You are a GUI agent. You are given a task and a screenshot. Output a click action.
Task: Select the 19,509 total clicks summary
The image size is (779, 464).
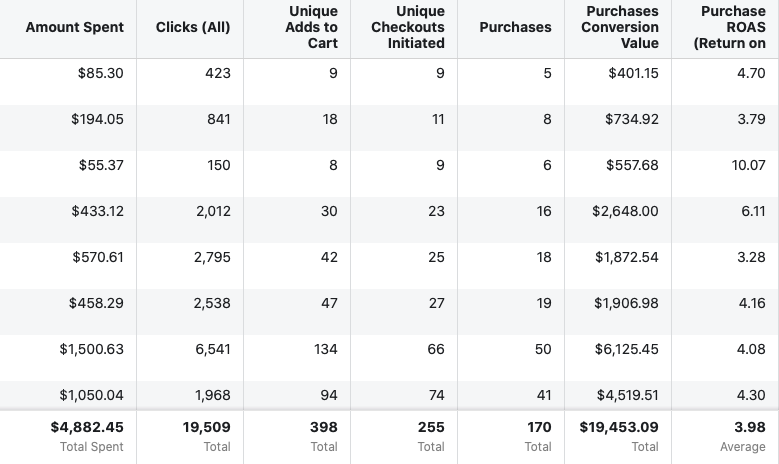coord(206,427)
